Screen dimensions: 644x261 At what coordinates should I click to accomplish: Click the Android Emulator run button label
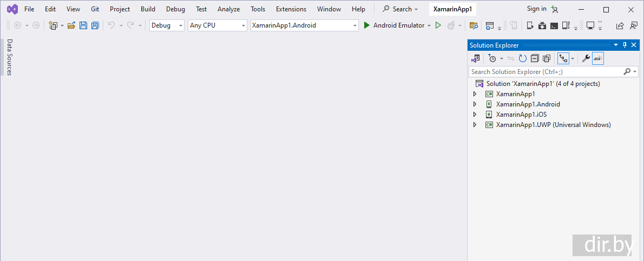pyautogui.click(x=399, y=25)
